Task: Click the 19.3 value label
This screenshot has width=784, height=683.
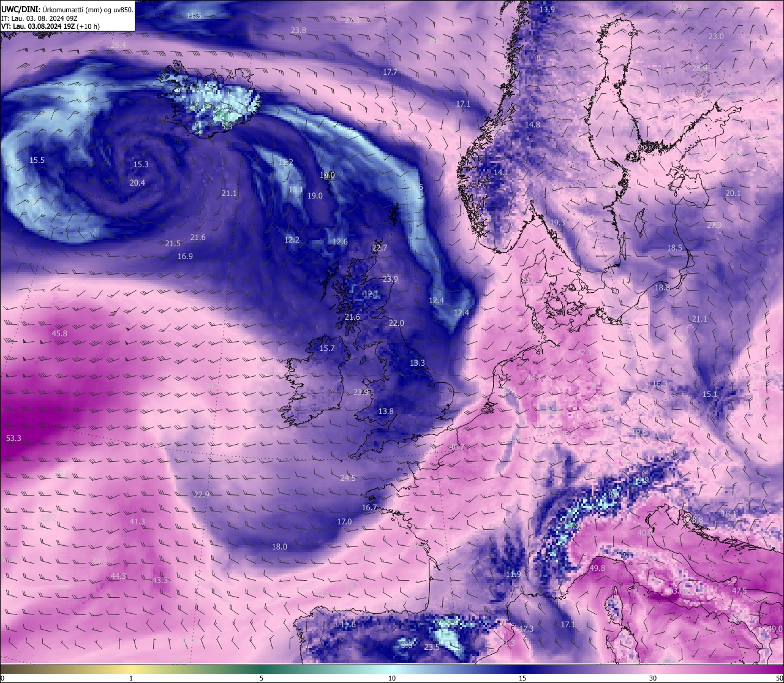Action: (x=557, y=222)
